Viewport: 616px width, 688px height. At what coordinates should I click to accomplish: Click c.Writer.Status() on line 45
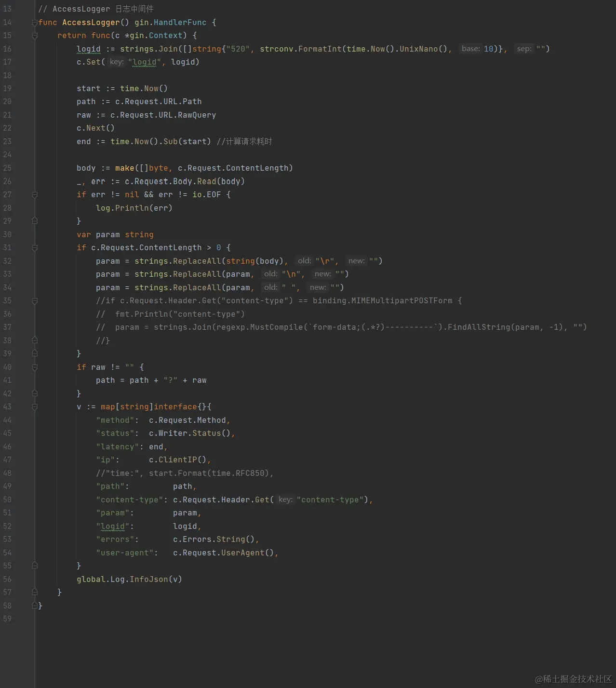tap(189, 433)
